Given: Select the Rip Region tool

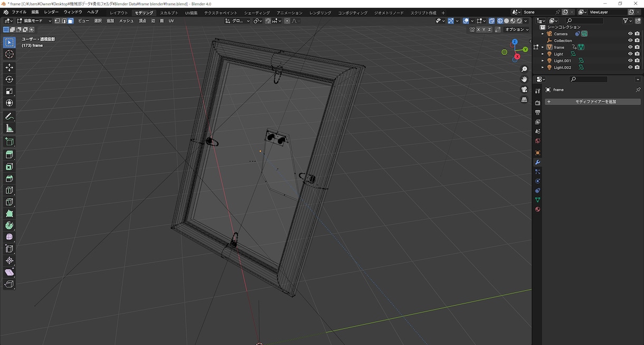Looking at the screenshot, I should pos(10,284).
